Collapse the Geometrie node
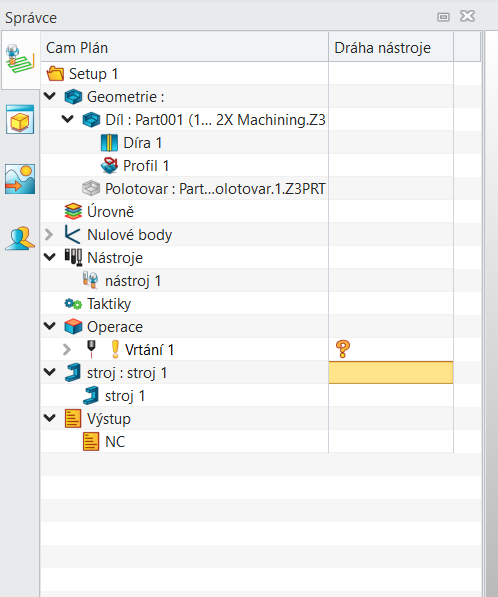The width and height of the screenshot is (498, 597). click(49, 96)
